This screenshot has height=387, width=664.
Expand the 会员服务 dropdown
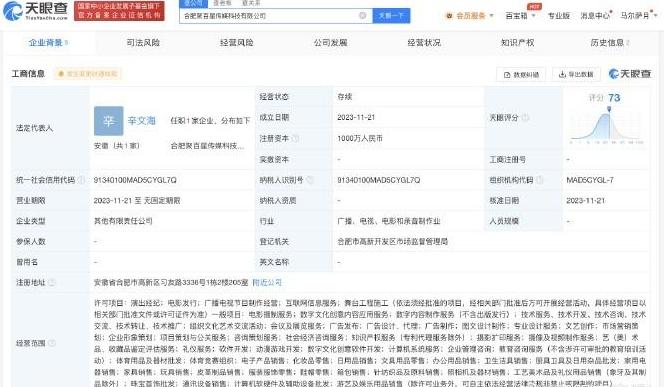pos(492,16)
